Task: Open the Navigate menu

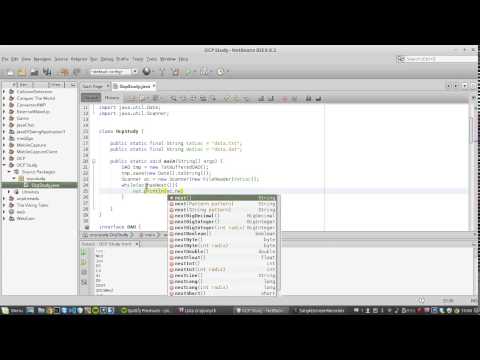Action: pyautogui.click(x=42, y=59)
